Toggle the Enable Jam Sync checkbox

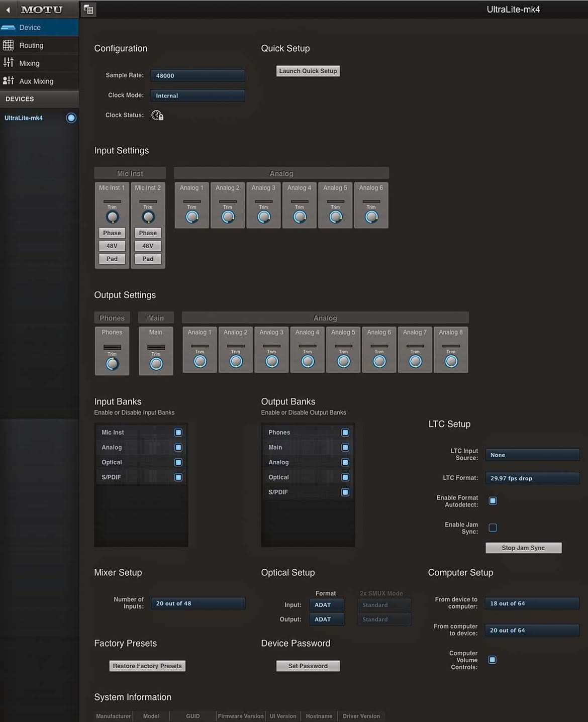tap(493, 528)
